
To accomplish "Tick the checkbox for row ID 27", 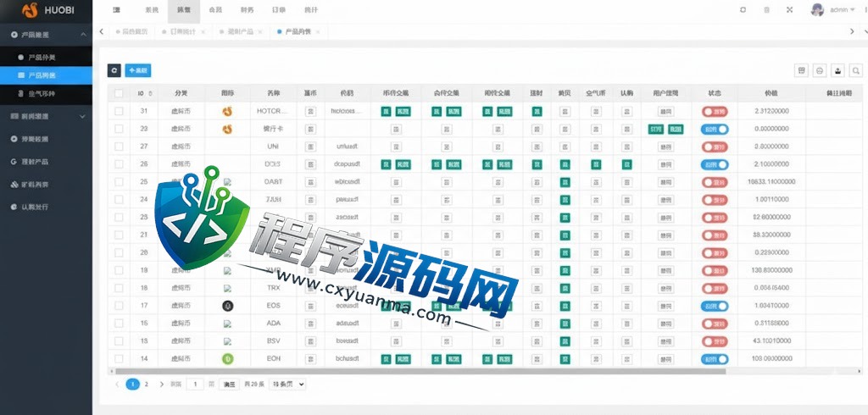I will tap(119, 147).
